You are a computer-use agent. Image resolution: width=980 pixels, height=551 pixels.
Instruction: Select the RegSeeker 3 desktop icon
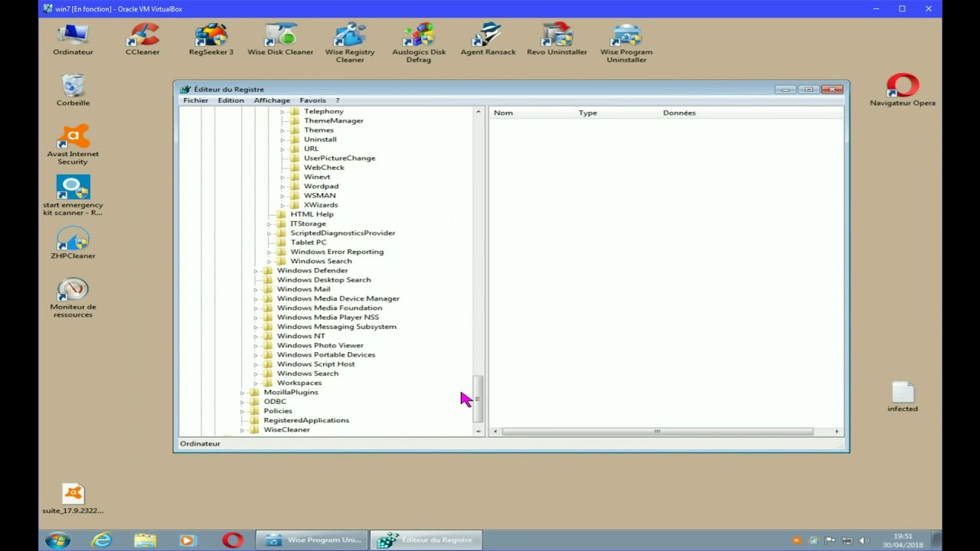coord(211,40)
